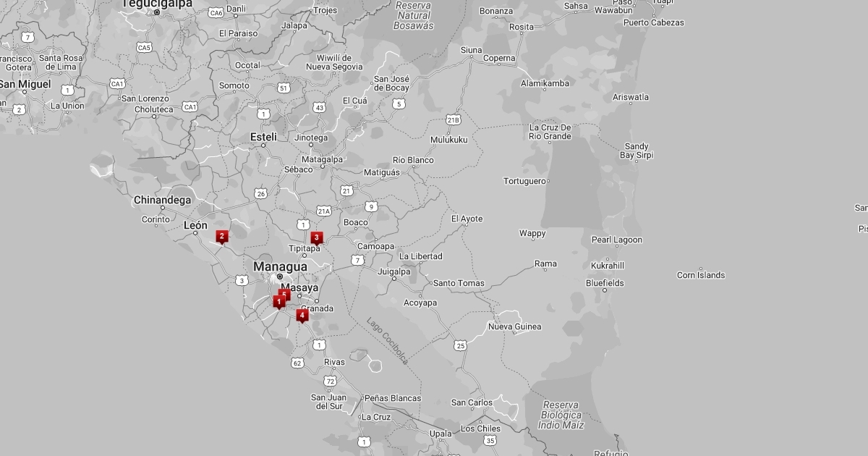The width and height of the screenshot is (868, 456).
Task: Click marker 4 near Granada
Action: [x=302, y=315]
